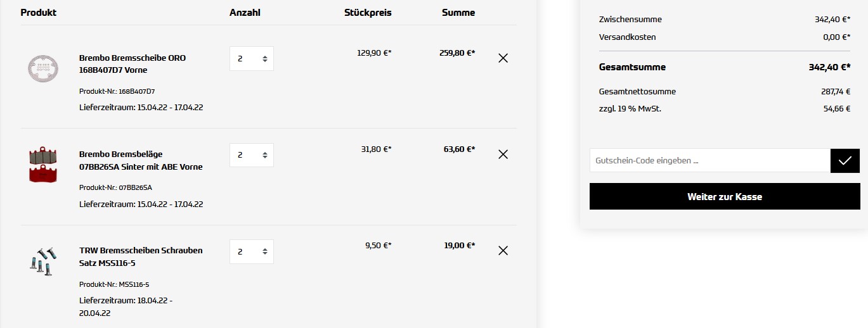Open Brembo Bremsscheibe ORO 168B407D7 product link
868x328 pixels.
[133, 64]
